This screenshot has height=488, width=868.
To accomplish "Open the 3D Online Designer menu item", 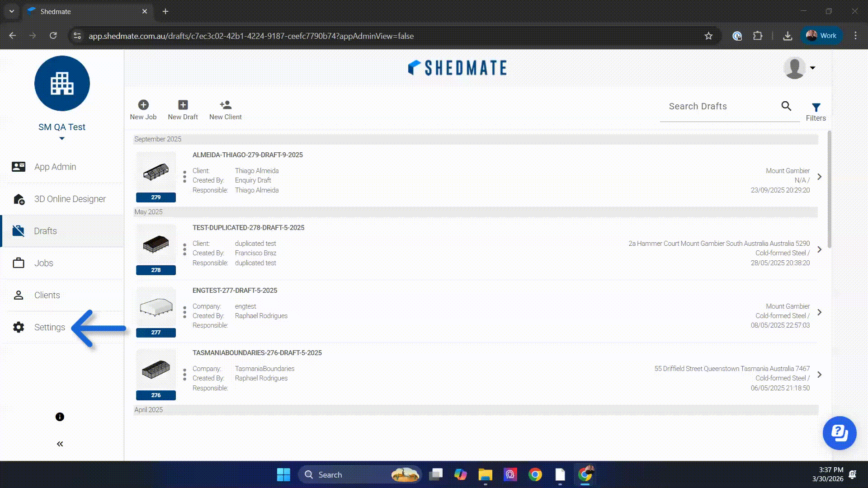I will coord(70,199).
